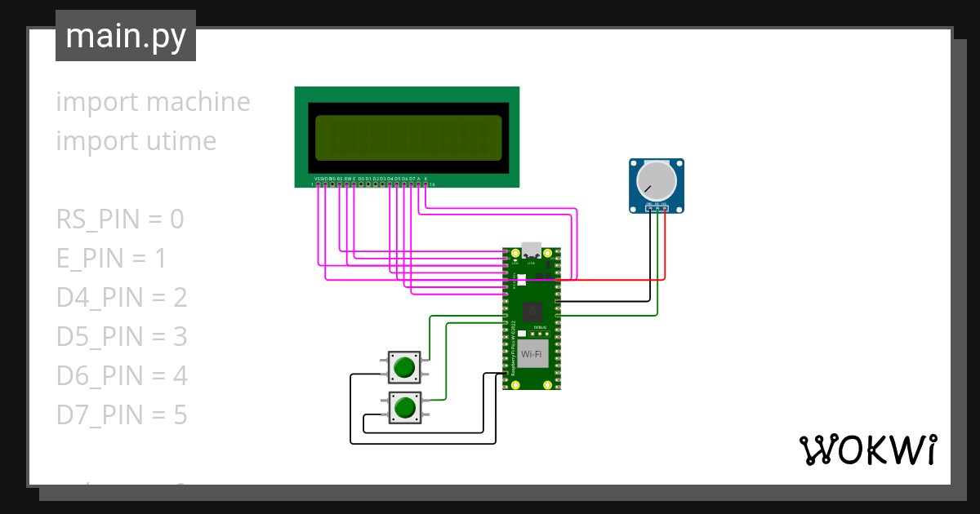
Task: Click the VSS pin label on the LCD
Action: (x=318, y=178)
